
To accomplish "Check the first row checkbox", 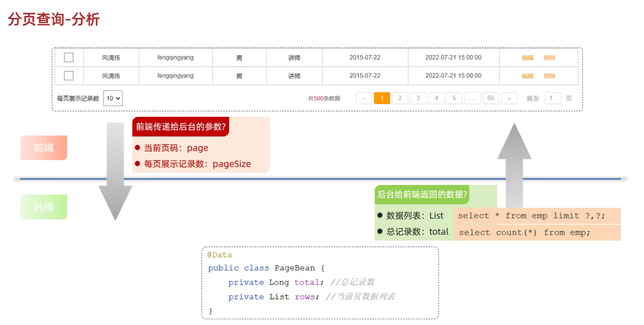I will [69, 57].
